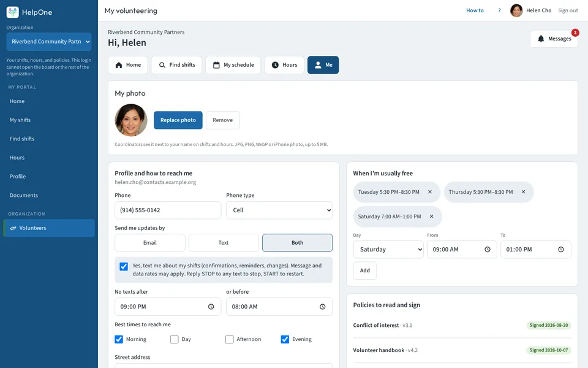Open the Hours tab

[284, 65]
